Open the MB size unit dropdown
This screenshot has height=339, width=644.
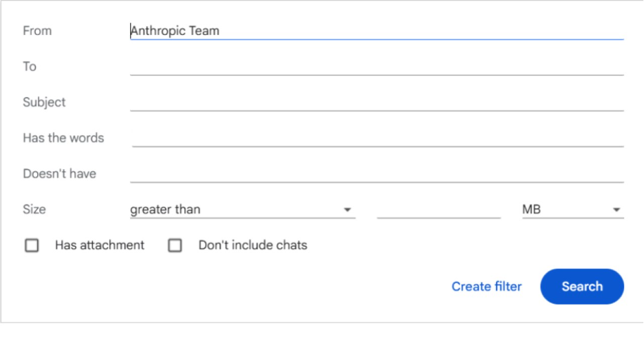pos(571,210)
